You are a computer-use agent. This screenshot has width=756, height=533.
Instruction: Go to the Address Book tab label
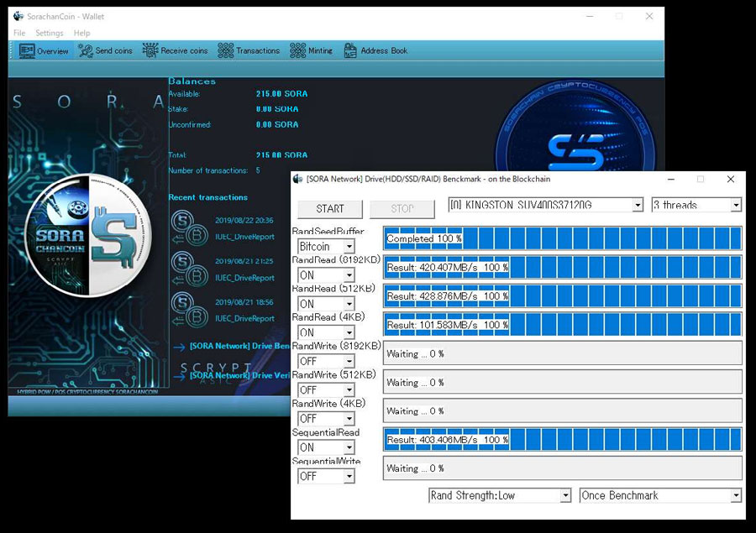[384, 50]
